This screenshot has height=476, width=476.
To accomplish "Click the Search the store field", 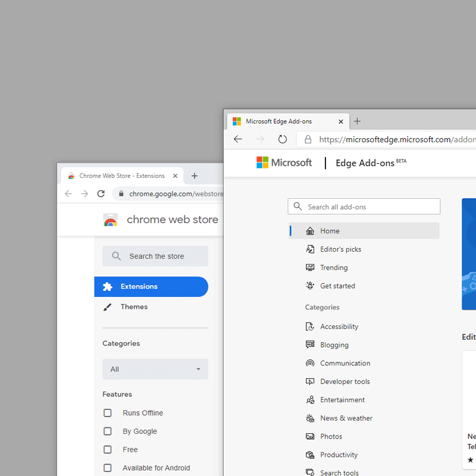I will [155, 256].
